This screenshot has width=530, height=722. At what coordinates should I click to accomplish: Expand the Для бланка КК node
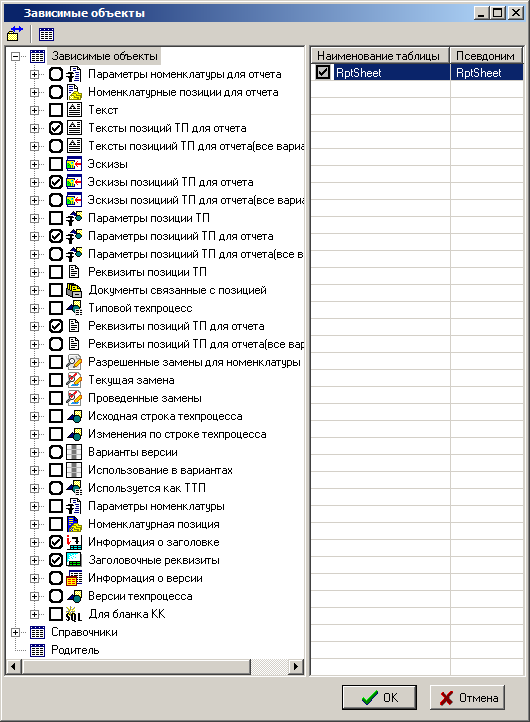35,614
